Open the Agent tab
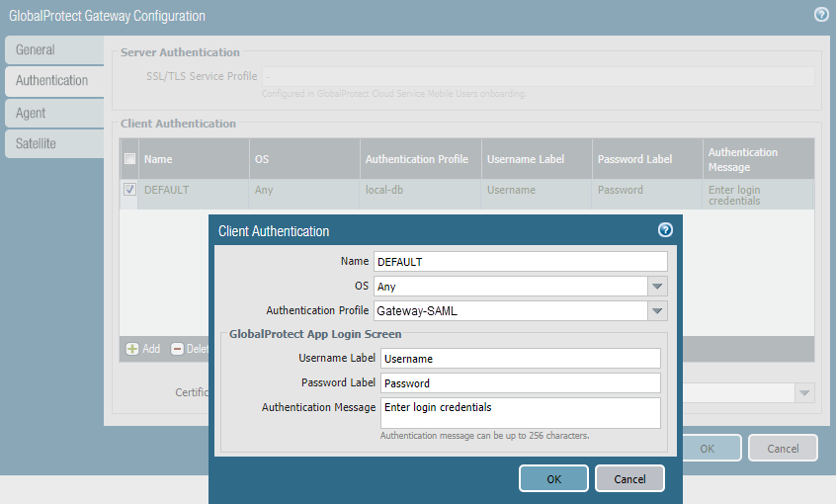Viewport: 836px width, 504px height. pyautogui.click(x=32, y=113)
